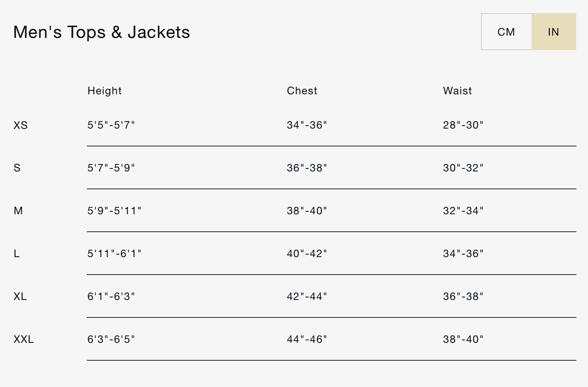This screenshot has width=588, height=387.
Task: Select the XXL size row label
Action: coord(24,339)
